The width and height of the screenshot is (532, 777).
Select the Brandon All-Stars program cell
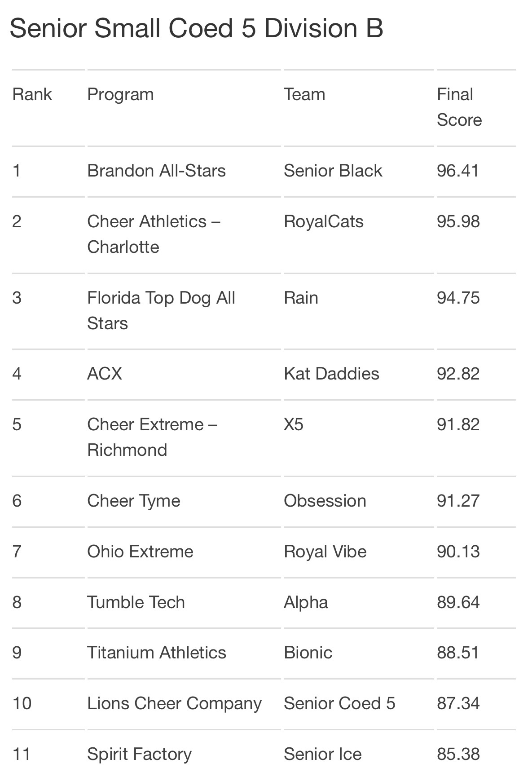(156, 171)
